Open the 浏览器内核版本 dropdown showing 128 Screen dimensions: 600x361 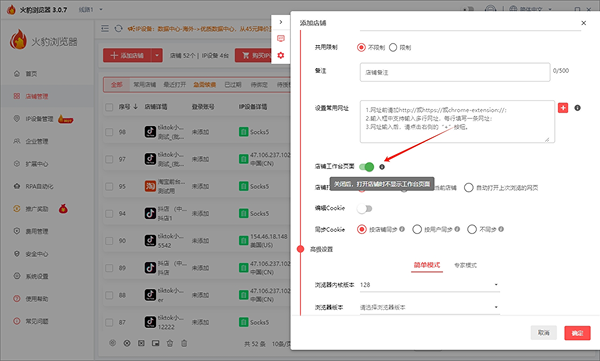click(430, 285)
